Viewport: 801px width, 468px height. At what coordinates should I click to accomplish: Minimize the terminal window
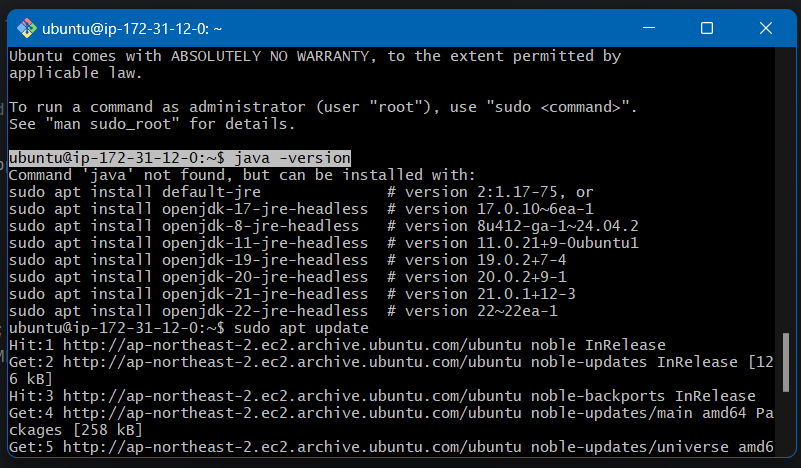click(x=649, y=28)
